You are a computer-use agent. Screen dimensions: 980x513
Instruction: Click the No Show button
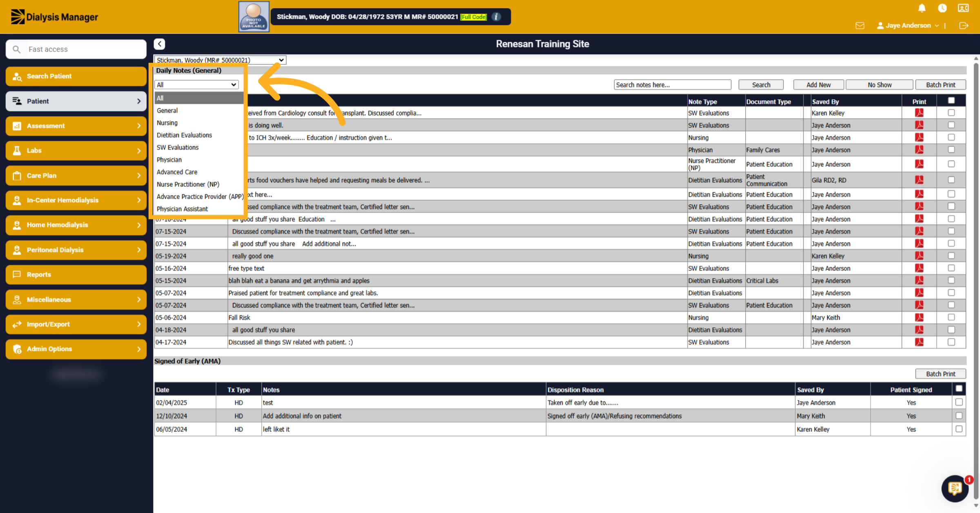pyautogui.click(x=880, y=84)
